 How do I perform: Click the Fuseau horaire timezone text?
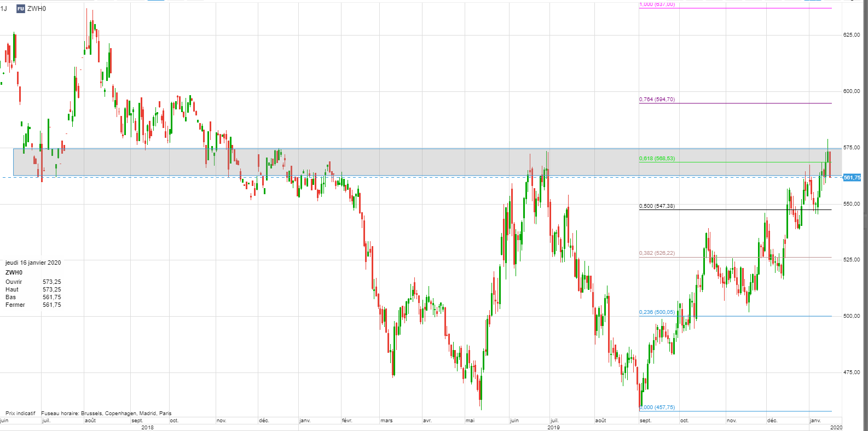point(106,413)
